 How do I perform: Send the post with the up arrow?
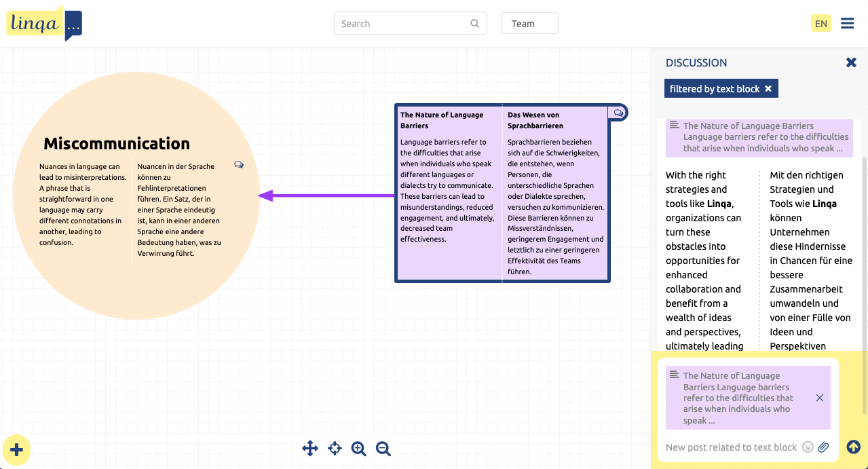[854, 447]
